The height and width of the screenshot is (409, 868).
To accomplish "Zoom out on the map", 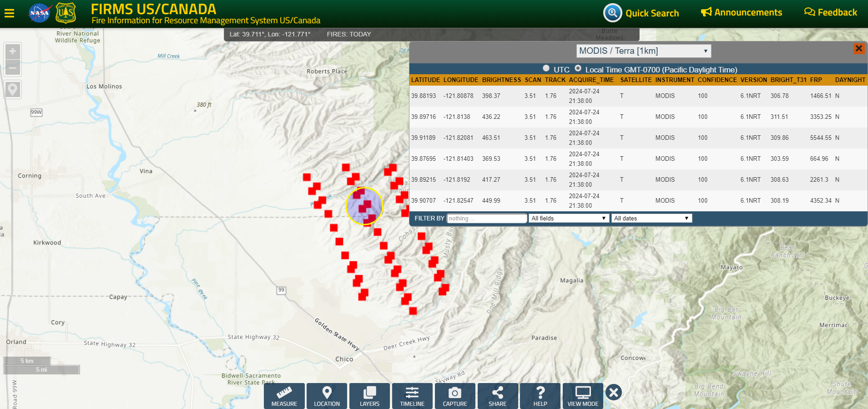I will click(x=13, y=68).
